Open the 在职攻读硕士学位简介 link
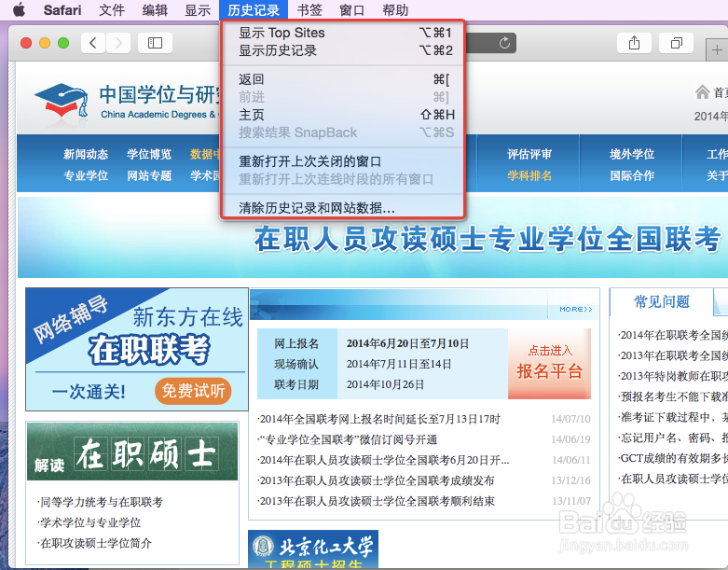The width and height of the screenshot is (728, 570). pyautogui.click(x=95, y=543)
